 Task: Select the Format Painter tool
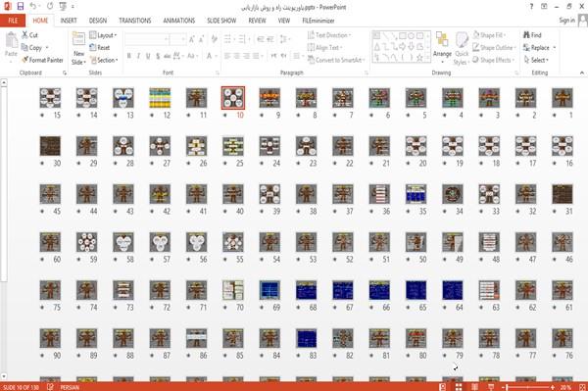point(42,60)
